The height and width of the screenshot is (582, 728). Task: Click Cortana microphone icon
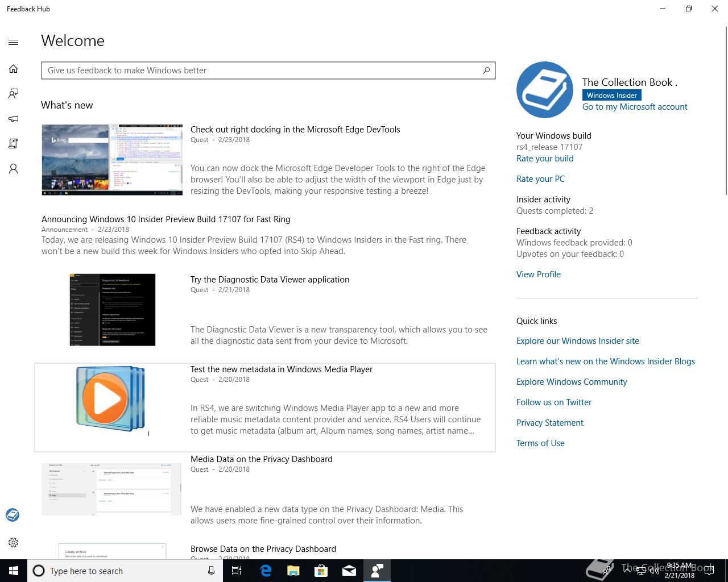pos(211,571)
